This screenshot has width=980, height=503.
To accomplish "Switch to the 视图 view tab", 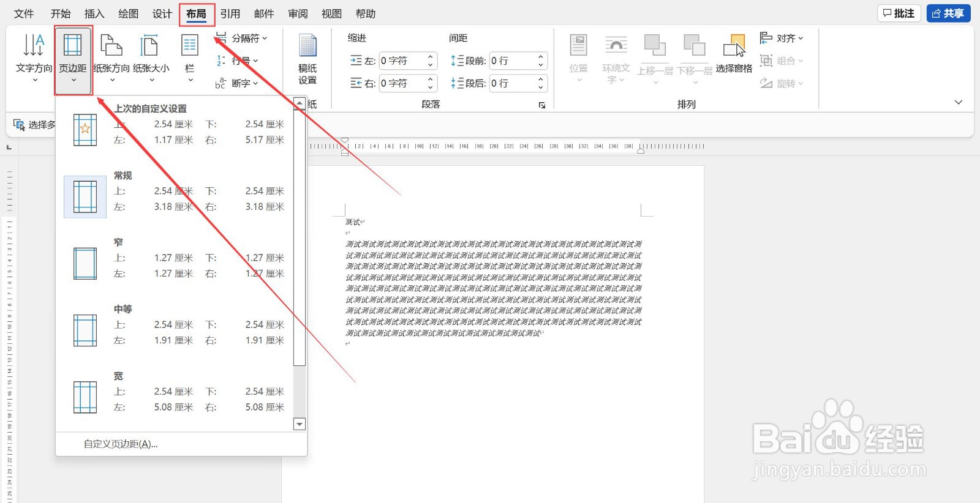I will coord(332,13).
